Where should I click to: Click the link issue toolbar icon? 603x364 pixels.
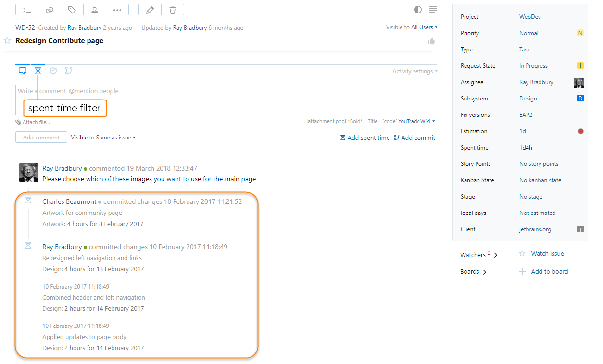(x=50, y=10)
